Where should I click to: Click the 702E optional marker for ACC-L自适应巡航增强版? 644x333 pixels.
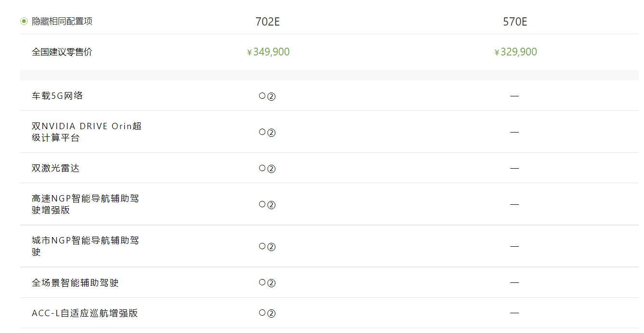click(x=267, y=313)
